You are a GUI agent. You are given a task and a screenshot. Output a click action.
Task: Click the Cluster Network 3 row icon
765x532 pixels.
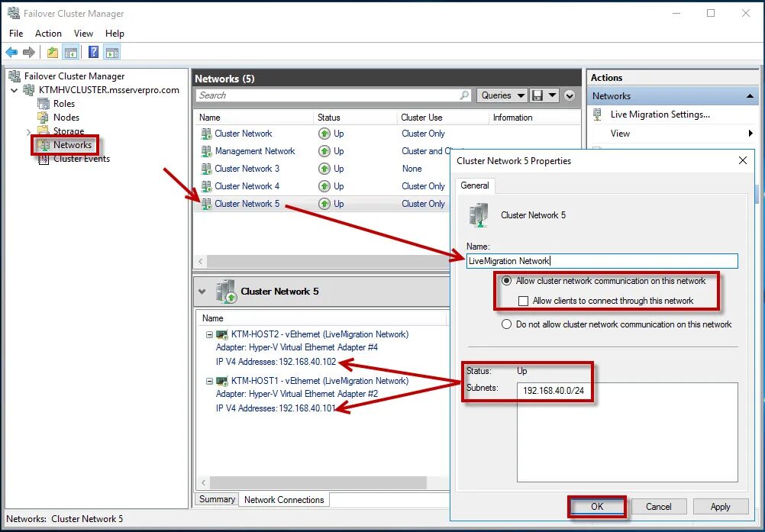click(206, 169)
